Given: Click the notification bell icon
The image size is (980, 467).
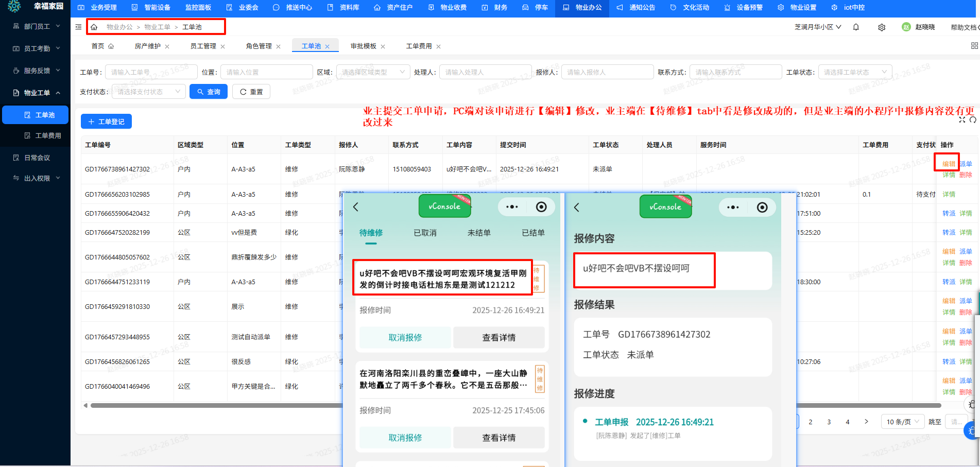Looking at the screenshot, I should point(856,27).
